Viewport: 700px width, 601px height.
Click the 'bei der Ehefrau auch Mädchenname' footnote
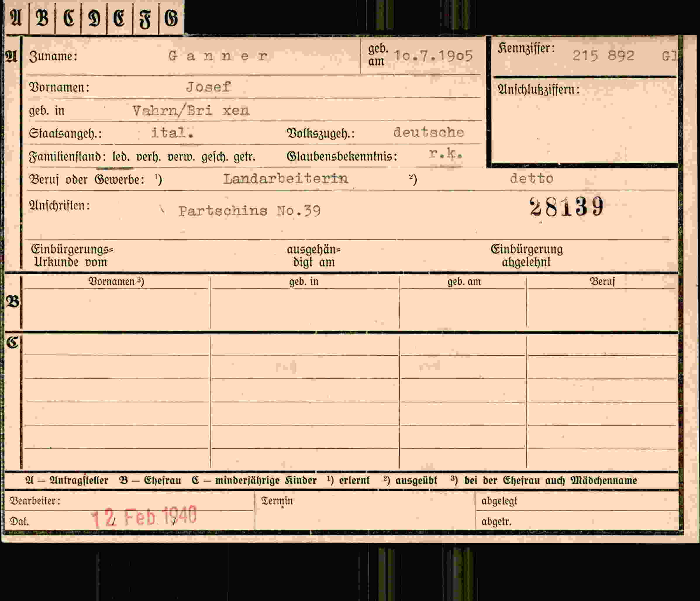tap(551, 481)
